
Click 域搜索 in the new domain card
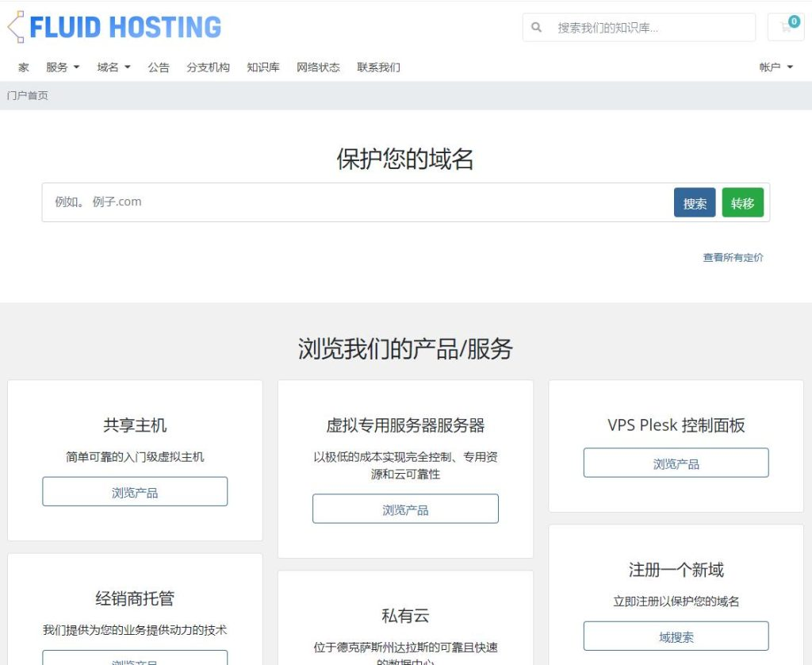[676, 636]
